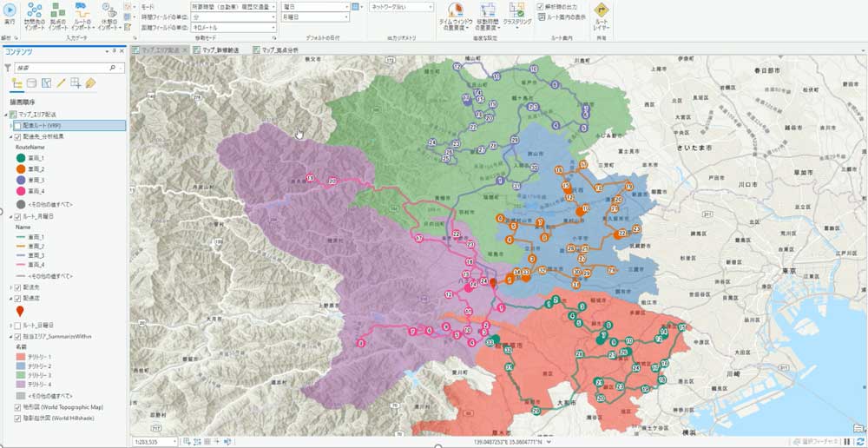Click the タイムウィンドウの重要度 icon

coord(456,16)
